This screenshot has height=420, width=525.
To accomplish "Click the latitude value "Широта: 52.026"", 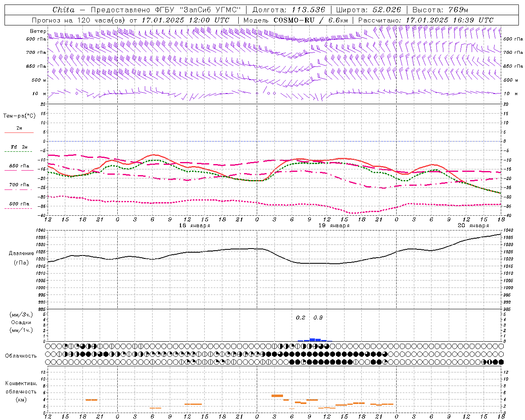I will coord(368,10).
